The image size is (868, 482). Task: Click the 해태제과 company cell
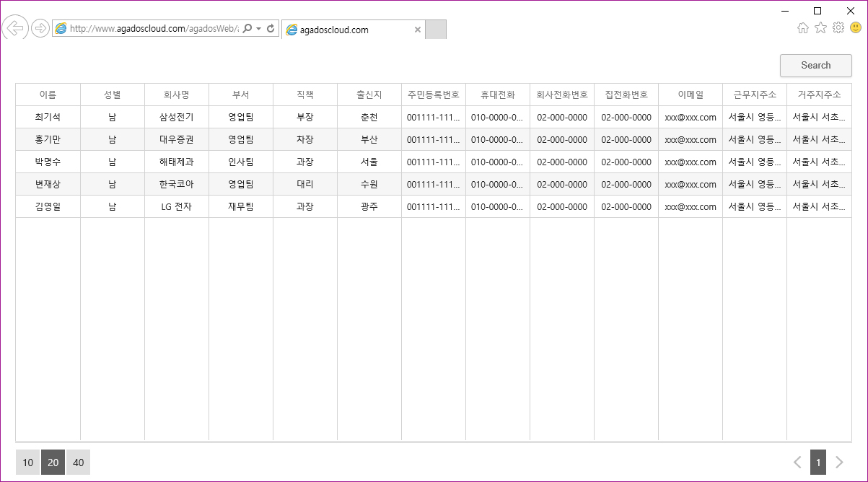[176, 162]
